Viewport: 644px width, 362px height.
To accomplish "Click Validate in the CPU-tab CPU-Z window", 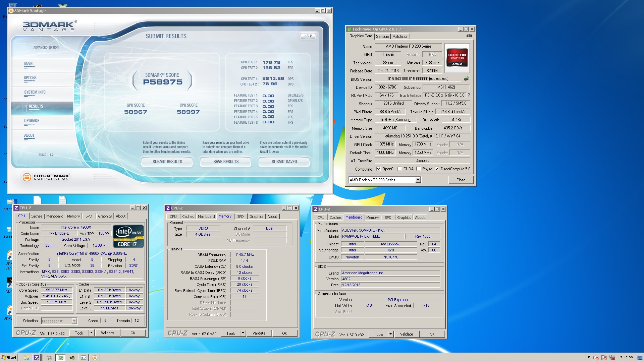I will (x=107, y=333).
